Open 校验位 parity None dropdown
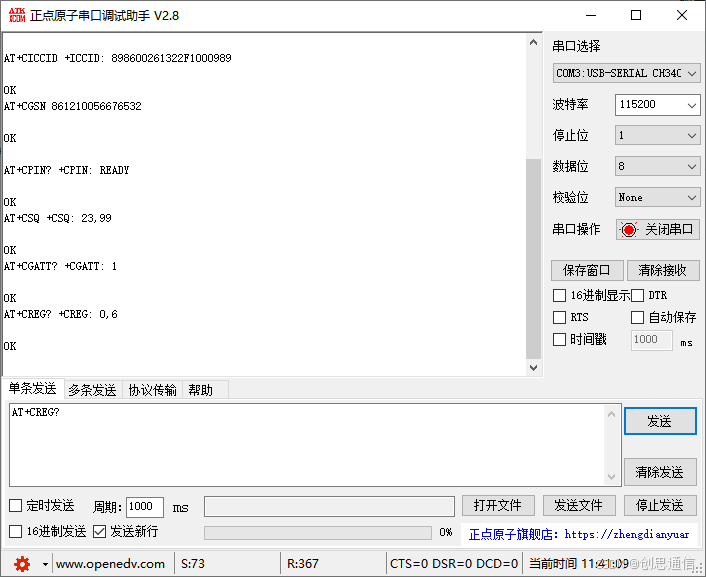Screen dimensions: 706x577 point(657,197)
